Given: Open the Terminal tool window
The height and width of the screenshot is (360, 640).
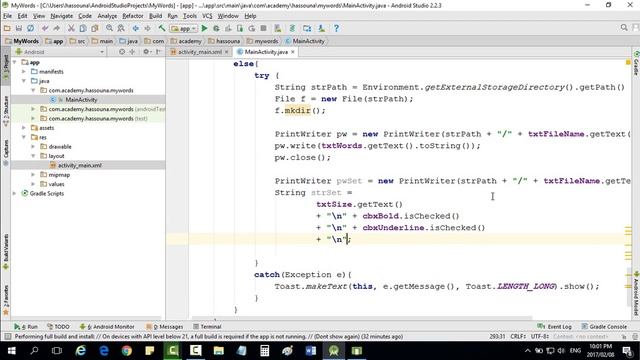Looking at the screenshot, I should click(x=207, y=327).
